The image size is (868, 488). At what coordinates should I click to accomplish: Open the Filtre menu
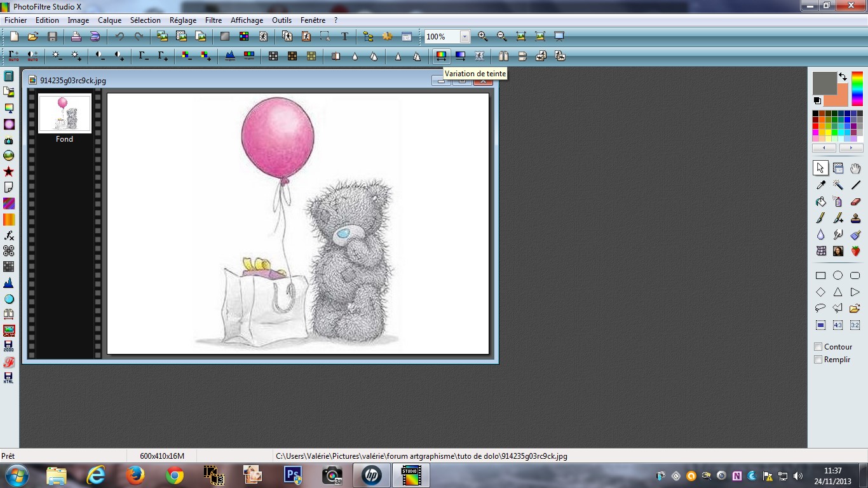tap(214, 20)
